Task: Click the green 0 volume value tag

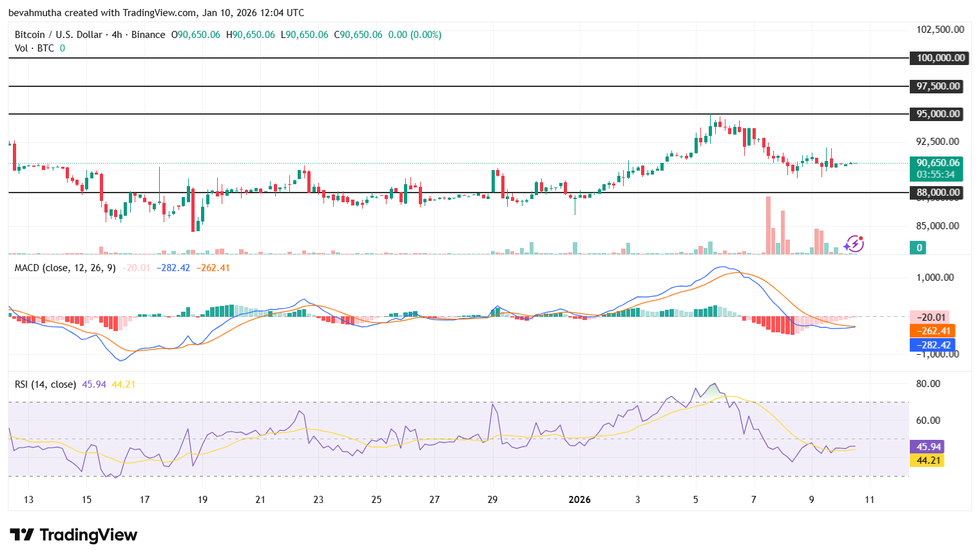Action: [x=919, y=247]
